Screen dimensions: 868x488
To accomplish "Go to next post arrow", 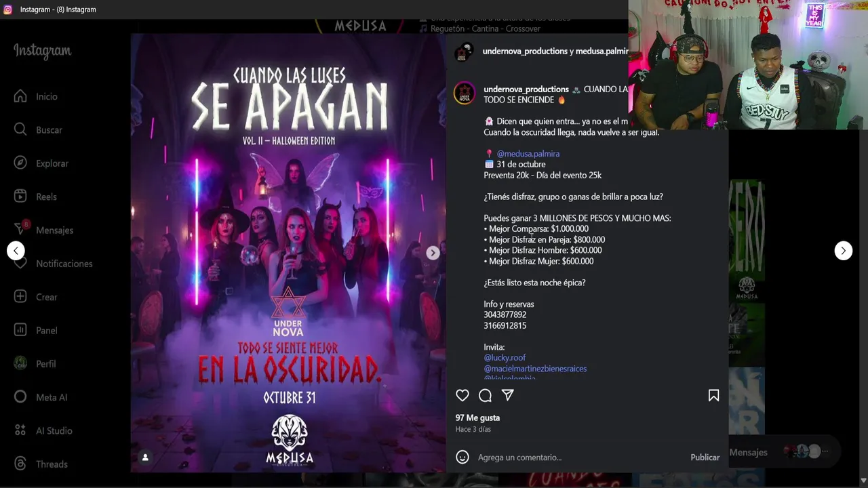I will click(x=843, y=251).
